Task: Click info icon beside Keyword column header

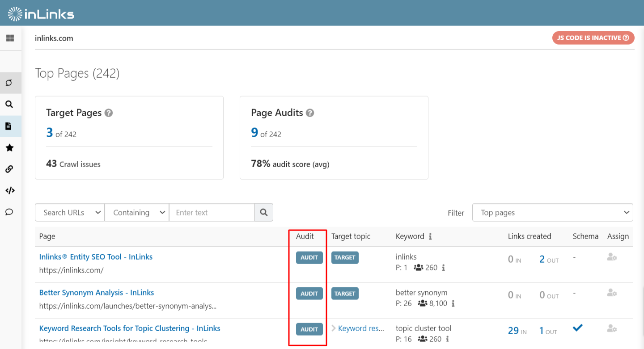Action: pos(430,236)
